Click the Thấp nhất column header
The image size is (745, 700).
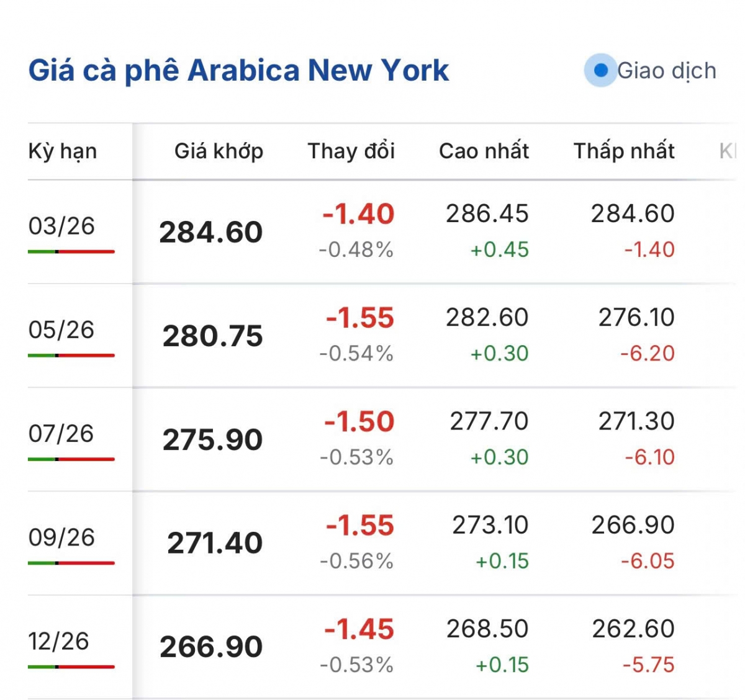point(623,151)
